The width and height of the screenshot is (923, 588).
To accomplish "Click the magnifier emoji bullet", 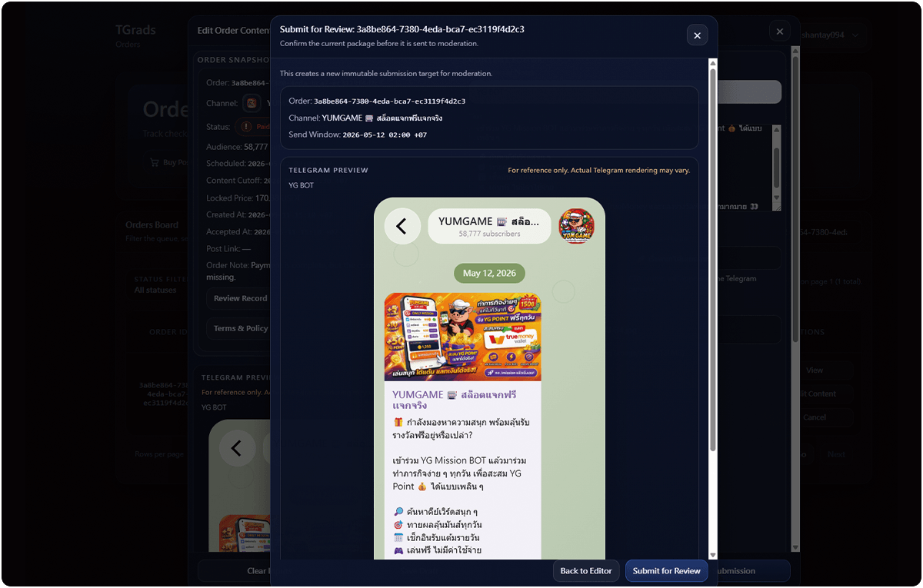I will click(398, 512).
